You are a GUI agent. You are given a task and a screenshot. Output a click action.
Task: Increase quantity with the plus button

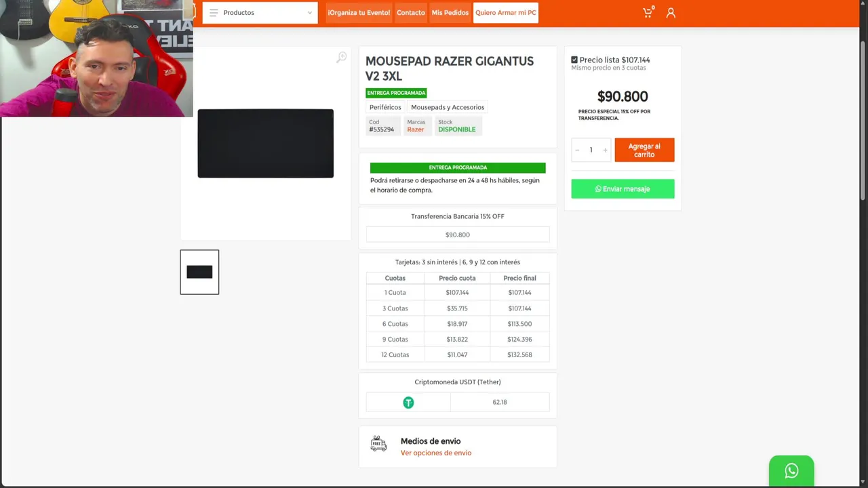[x=605, y=150]
